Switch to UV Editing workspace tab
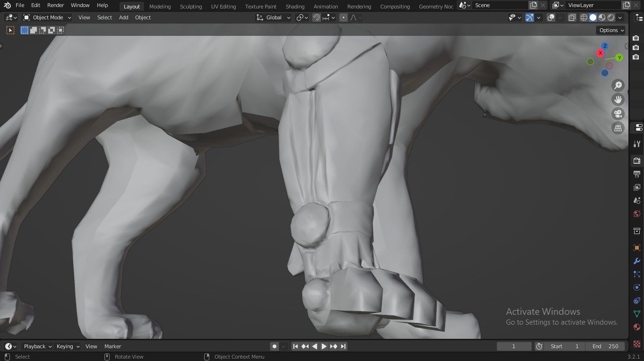 click(x=223, y=7)
